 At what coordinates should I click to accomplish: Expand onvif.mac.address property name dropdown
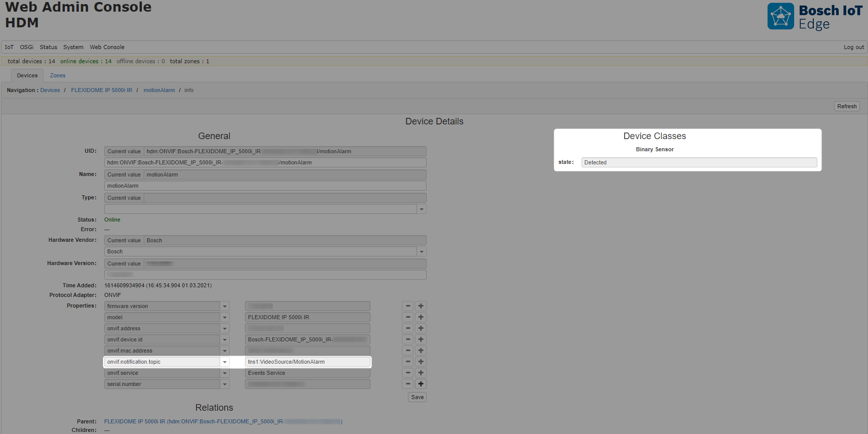point(225,351)
